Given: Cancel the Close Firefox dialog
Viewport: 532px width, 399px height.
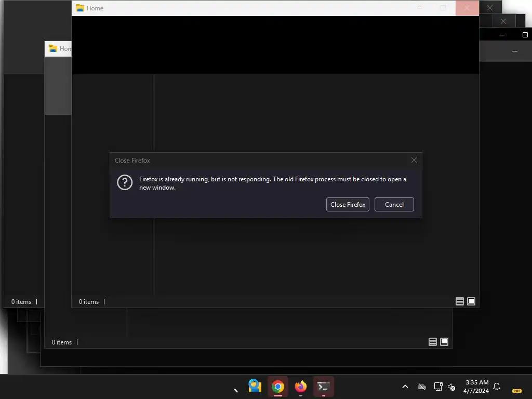Looking at the screenshot, I should coord(394,205).
